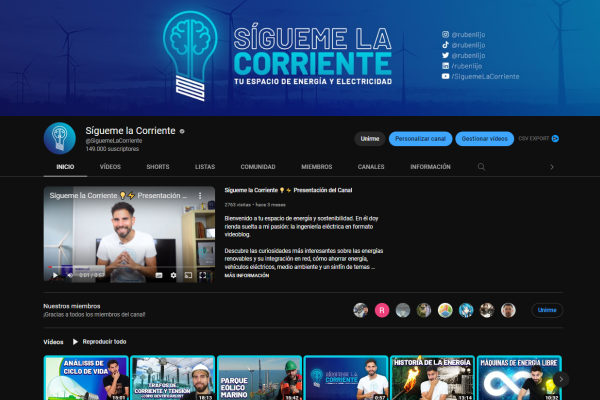Click the colorful pie-chart member avatar
The image size is (600, 400).
pyautogui.click(x=445, y=310)
